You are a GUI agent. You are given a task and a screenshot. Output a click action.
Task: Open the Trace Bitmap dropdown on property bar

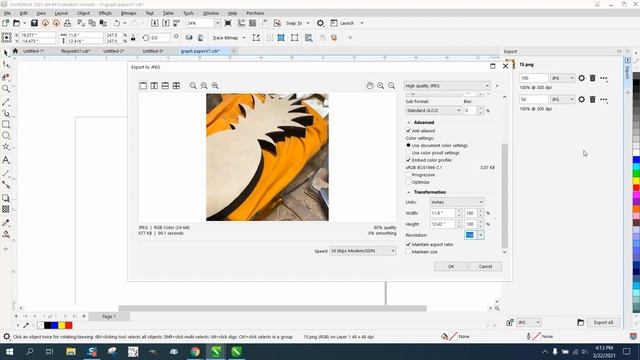click(x=244, y=38)
